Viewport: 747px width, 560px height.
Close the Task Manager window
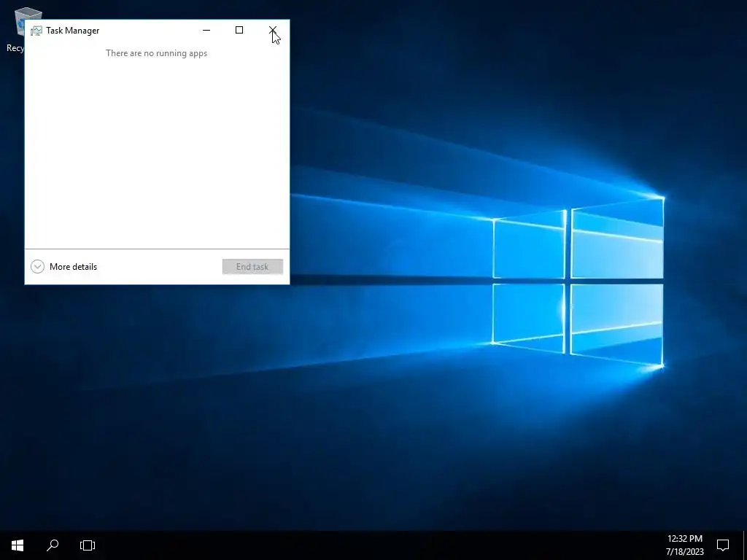pyautogui.click(x=273, y=30)
